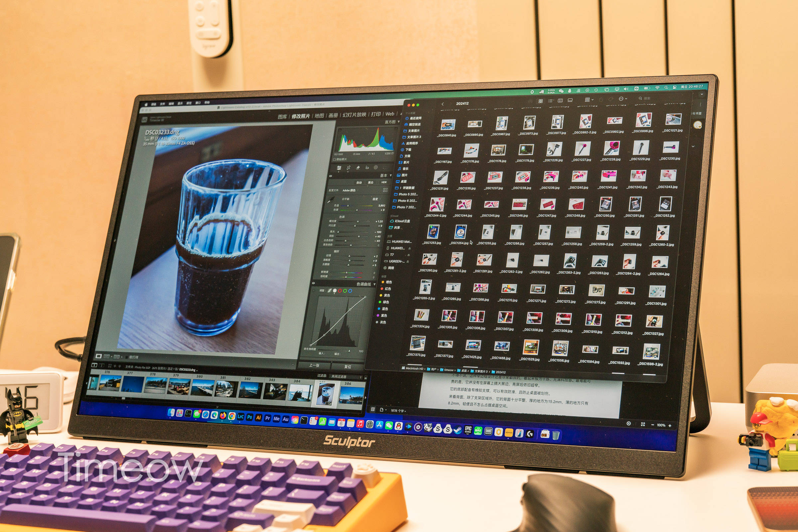Toggle the 色调曲线 panel eye switch
The image size is (798, 532).
[313, 283]
